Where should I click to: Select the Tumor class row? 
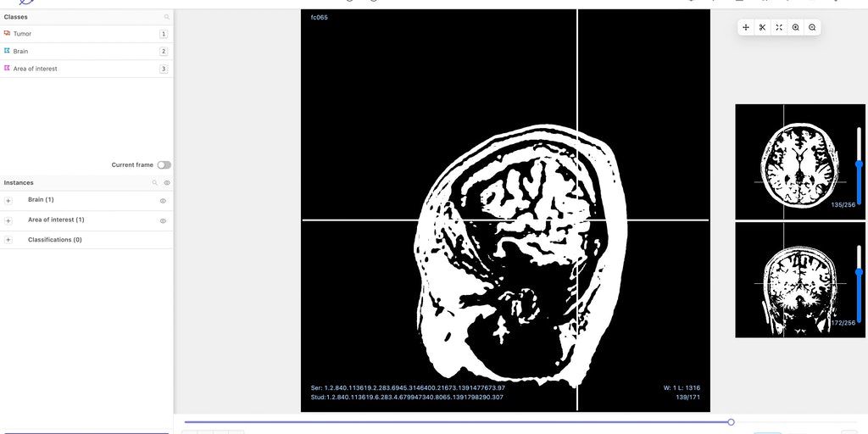click(x=86, y=34)
